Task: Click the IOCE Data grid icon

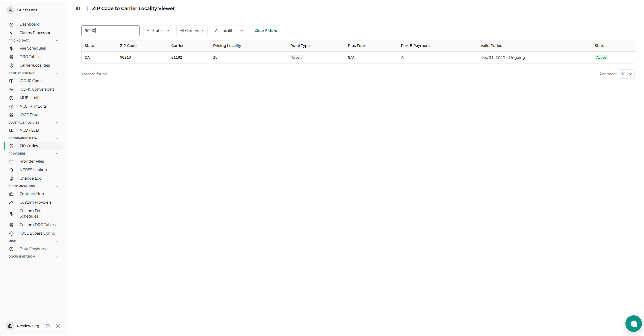Action: coord(11,115)
